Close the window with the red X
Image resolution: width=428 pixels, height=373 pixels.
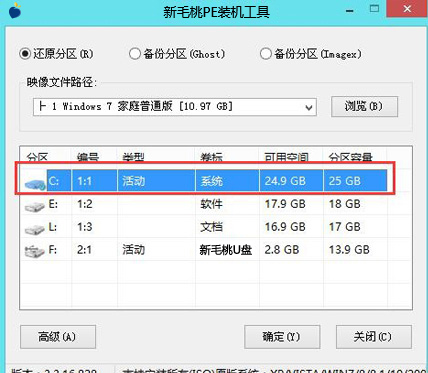click(x=407, y=9)
